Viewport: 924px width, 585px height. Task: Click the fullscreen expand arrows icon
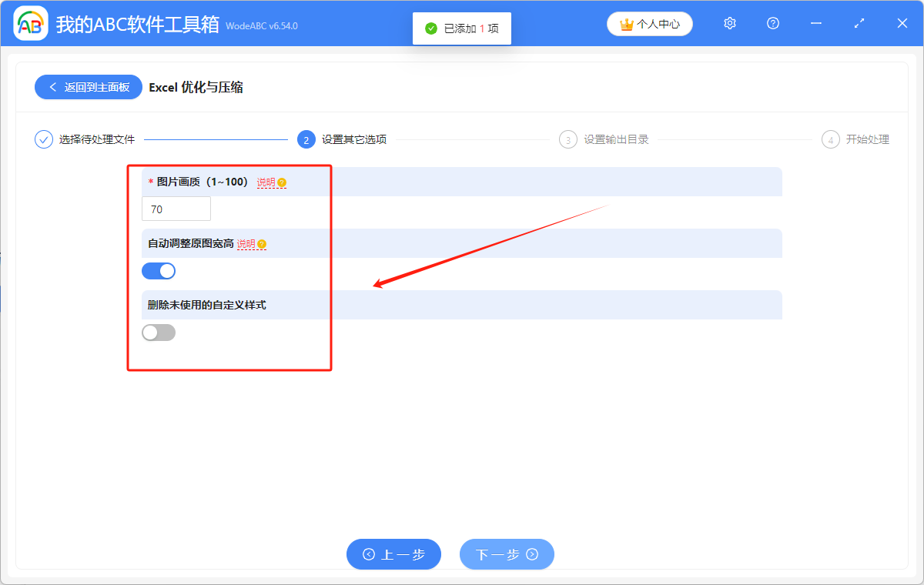[859, 24]
